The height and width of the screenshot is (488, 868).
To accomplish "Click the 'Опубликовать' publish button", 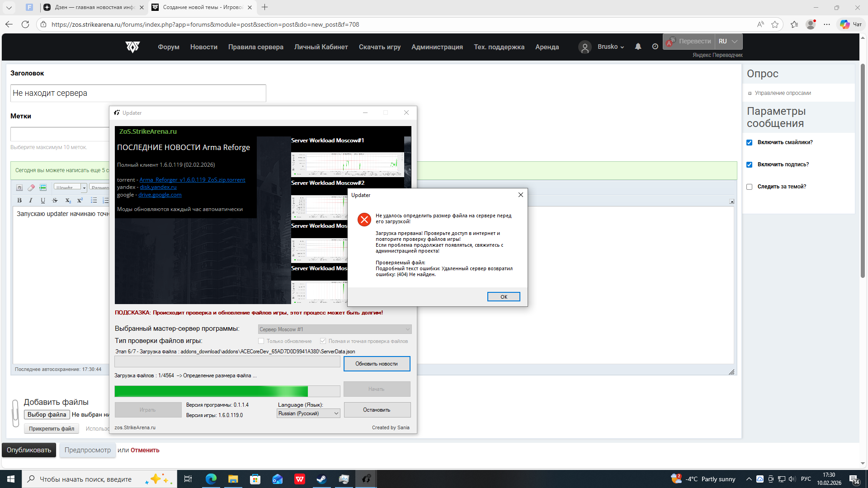I will [29, 450].
